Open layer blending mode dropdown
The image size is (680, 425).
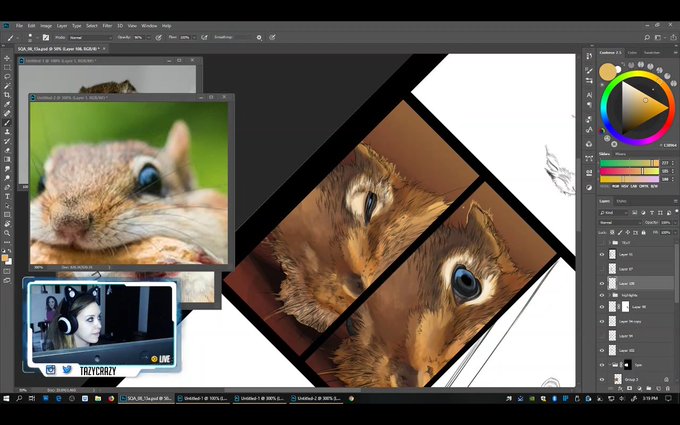click(620, 222)
